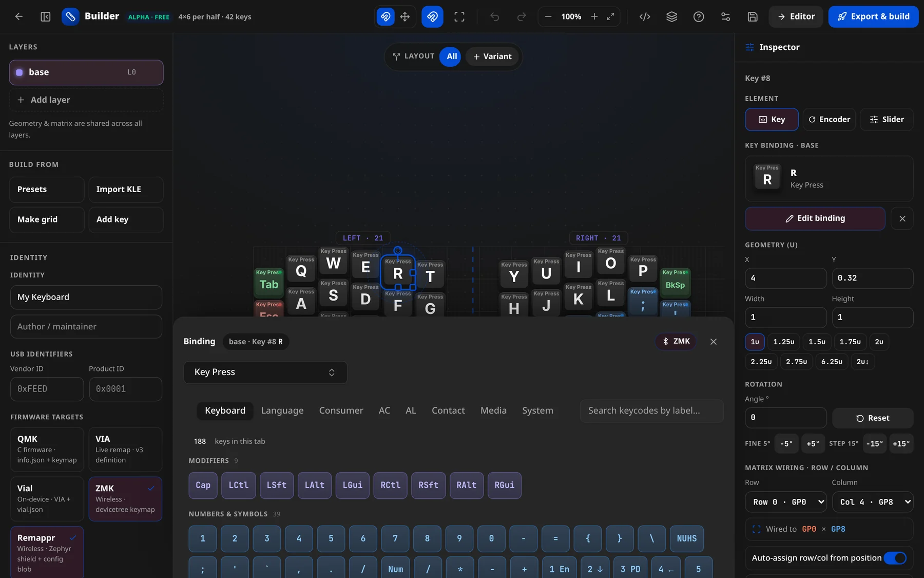Click the Editor button
Image resolution: width=924 pixels, height=578 pixels.
point(796,16)
